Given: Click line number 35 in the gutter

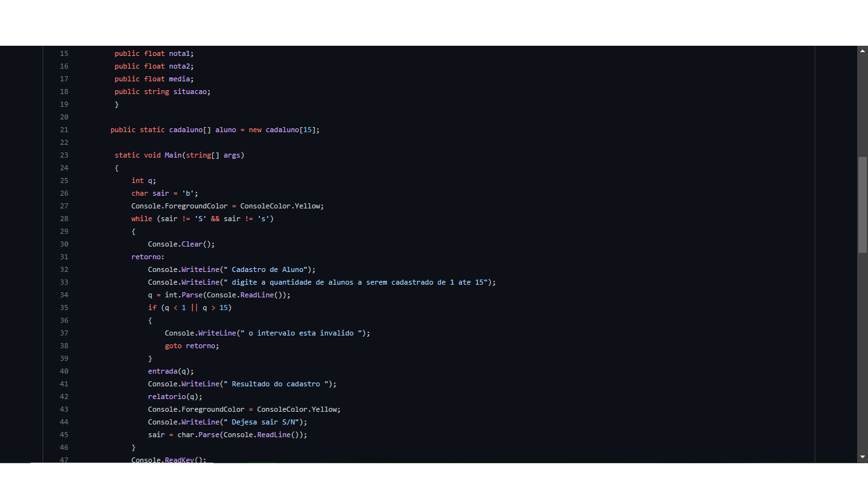Looking at the screenshot, I should [x=64, y=308].
